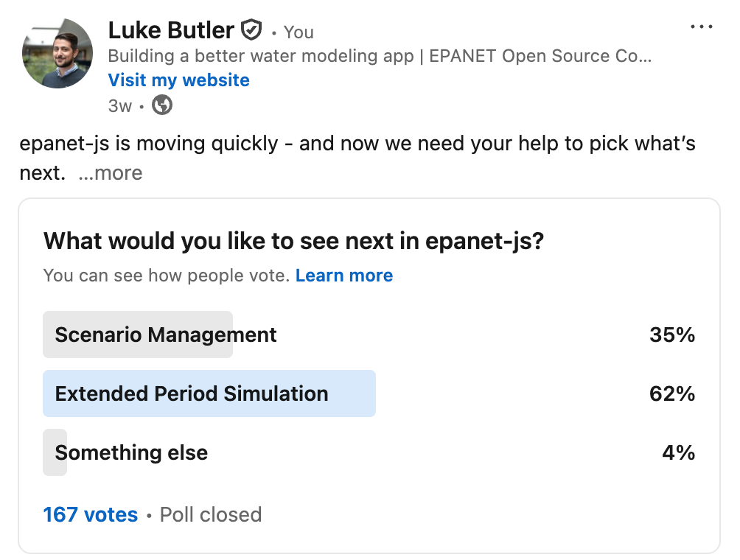Click the Extended Period Simulation progress bar

pos(209,393)
